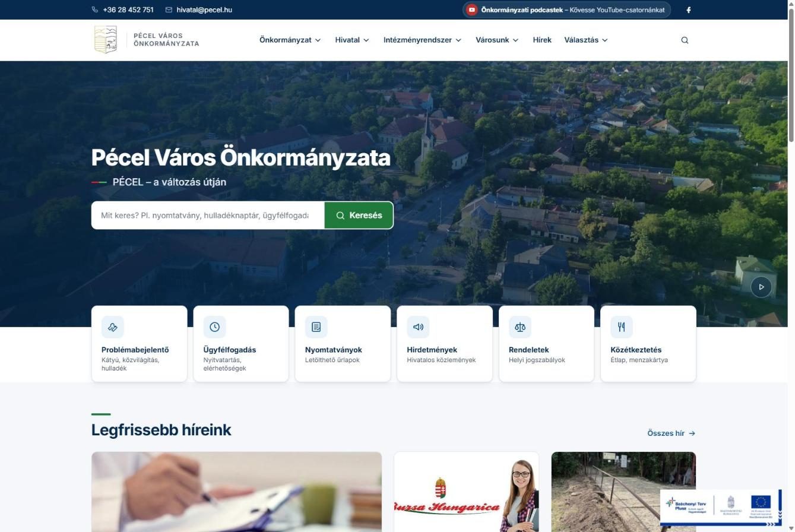Viewport: 795px width, 532px height.
Task: Open the Ügyfélfogadás card title
Action: [230, 350]
